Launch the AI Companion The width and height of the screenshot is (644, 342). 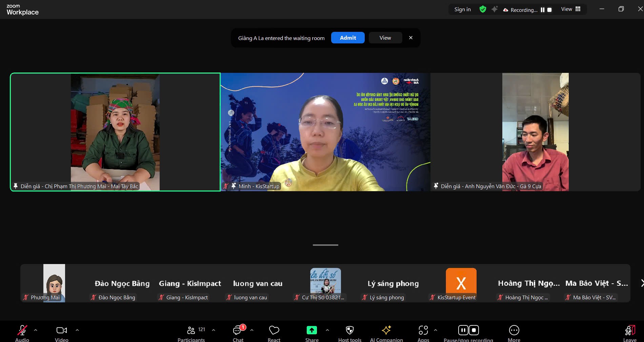(x=386, y=330)
